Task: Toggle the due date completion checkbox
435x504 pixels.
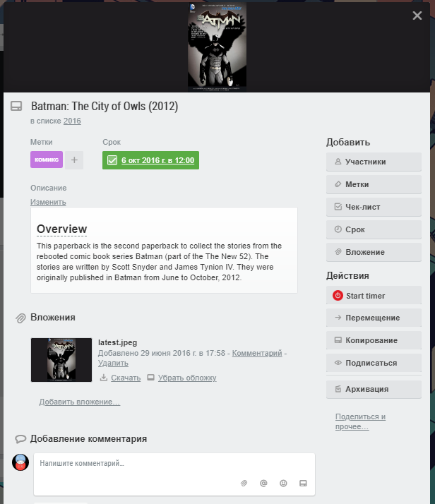Action: pos(112,160)
